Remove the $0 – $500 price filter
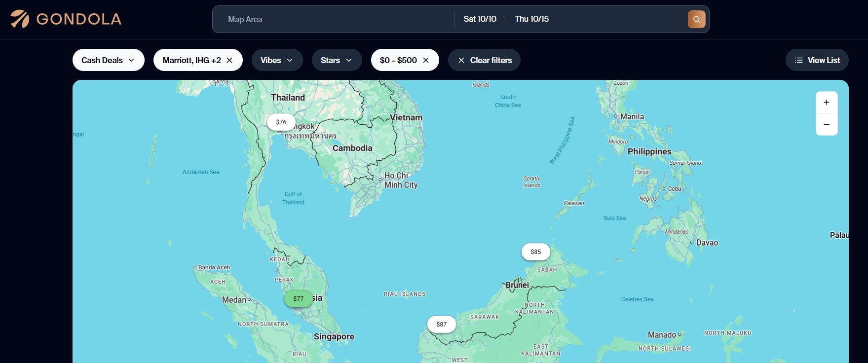 pos(426,60)
